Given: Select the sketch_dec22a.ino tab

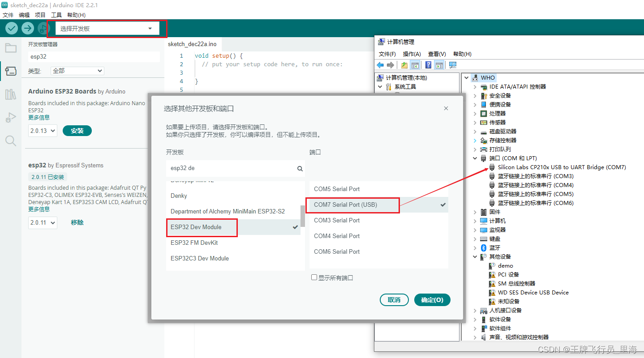Looking at the screenshot, I should pyautogui.click(x=192, y=44).
